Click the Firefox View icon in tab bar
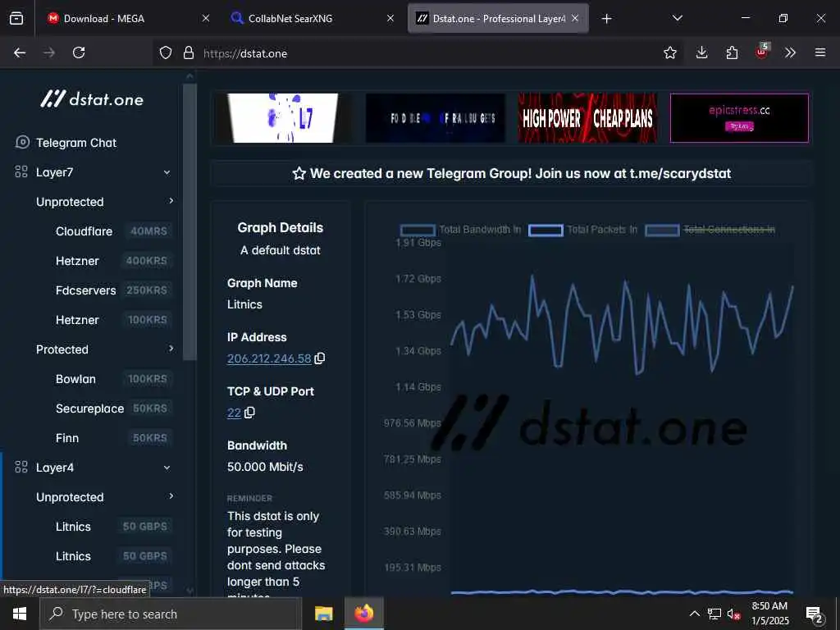The width and height of the screenshot is (840, 630). (x=16, y=19)
